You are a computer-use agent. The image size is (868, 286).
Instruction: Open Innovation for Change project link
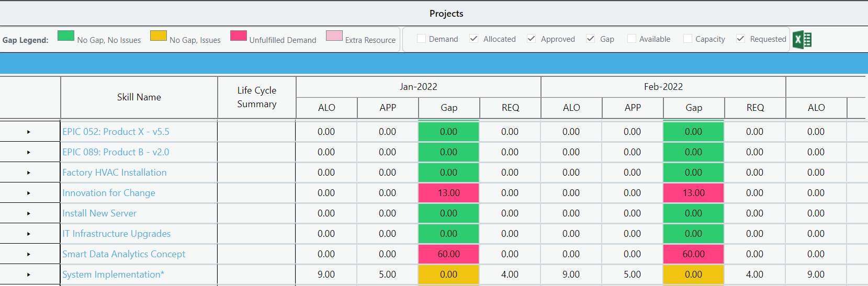109,193
